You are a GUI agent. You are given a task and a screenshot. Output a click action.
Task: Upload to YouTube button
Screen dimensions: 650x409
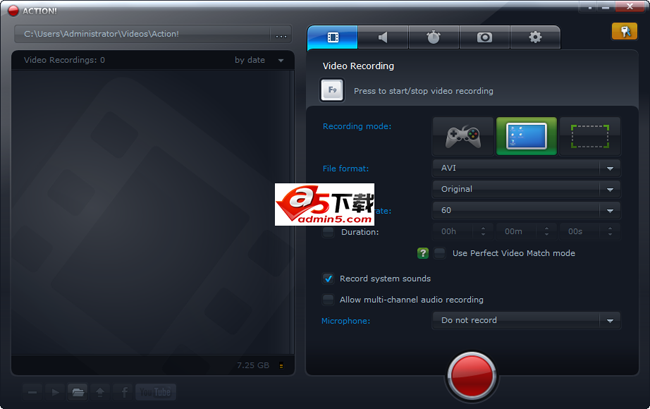click(x=155, y=392)
